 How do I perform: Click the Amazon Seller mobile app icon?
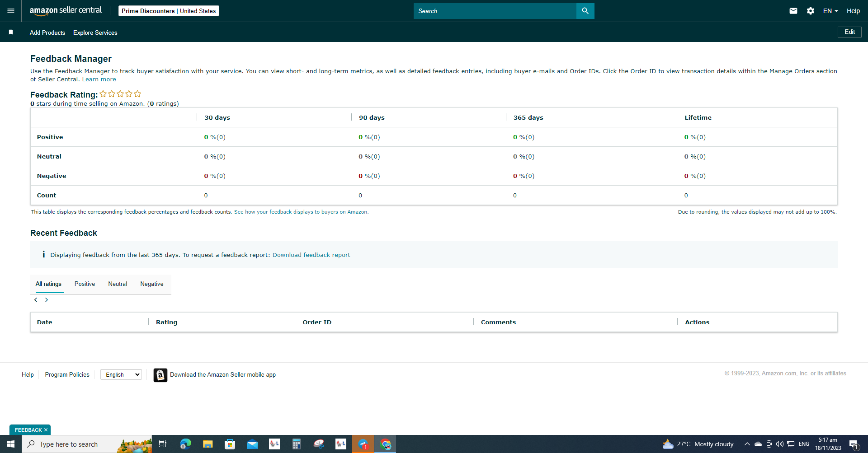point(160,375)
